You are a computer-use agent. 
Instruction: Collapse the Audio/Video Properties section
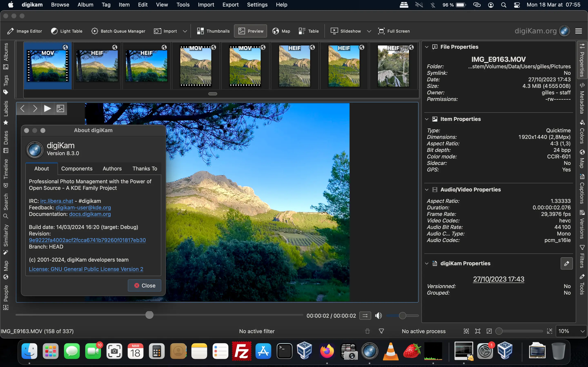pyautogui.click(x=427, y=190)
